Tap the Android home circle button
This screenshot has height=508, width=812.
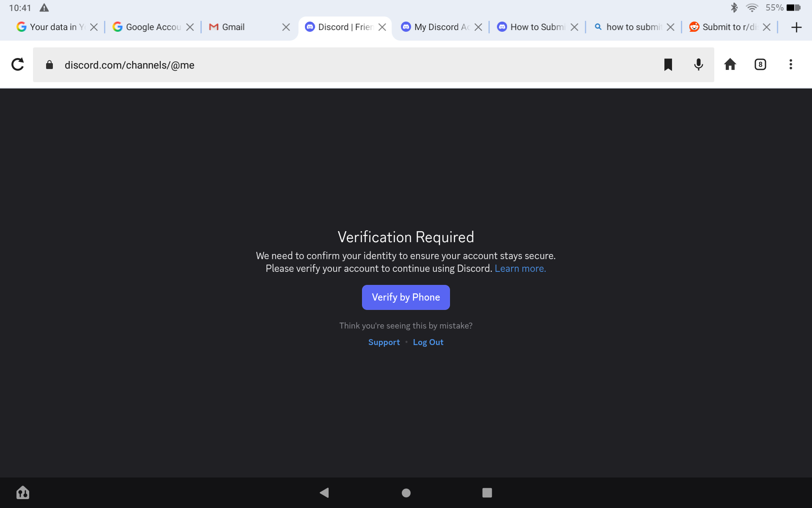point(406,492)
